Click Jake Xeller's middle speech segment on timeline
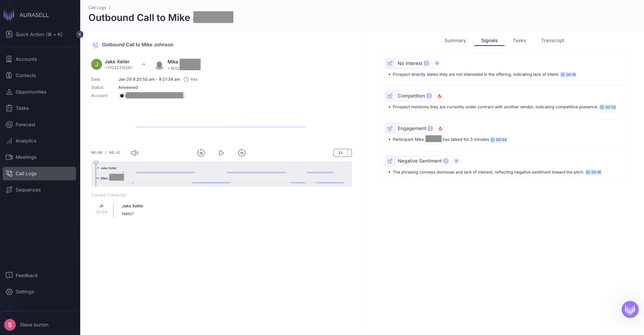Image resolution: width=644 pixels, height=335 pixels. pyautogui.click(x=256, y=172)
